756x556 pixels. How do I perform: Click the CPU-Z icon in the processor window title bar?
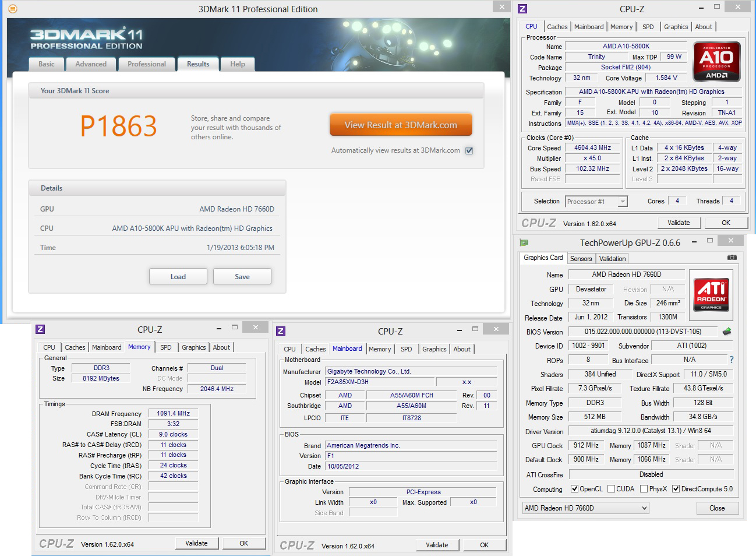coord(522,9)
